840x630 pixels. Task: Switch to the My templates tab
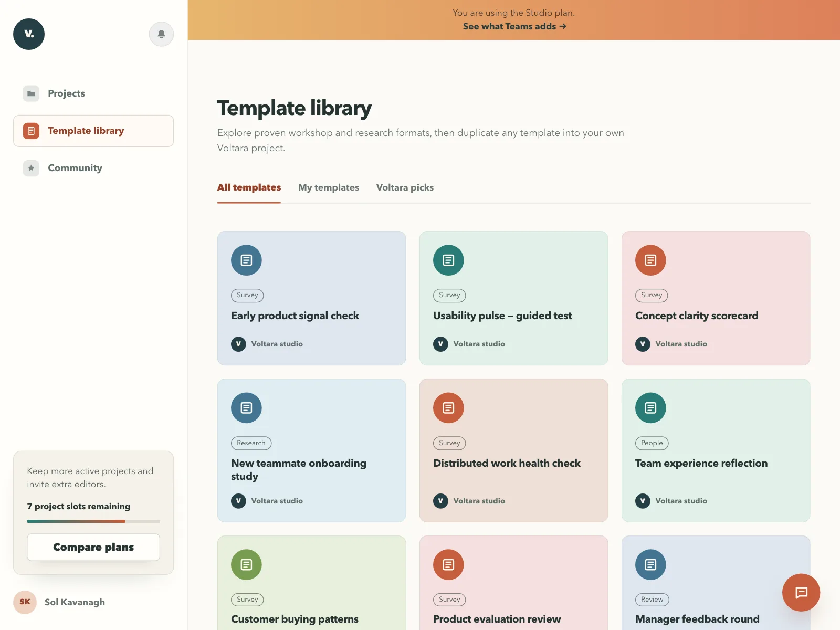pos(329,187)
